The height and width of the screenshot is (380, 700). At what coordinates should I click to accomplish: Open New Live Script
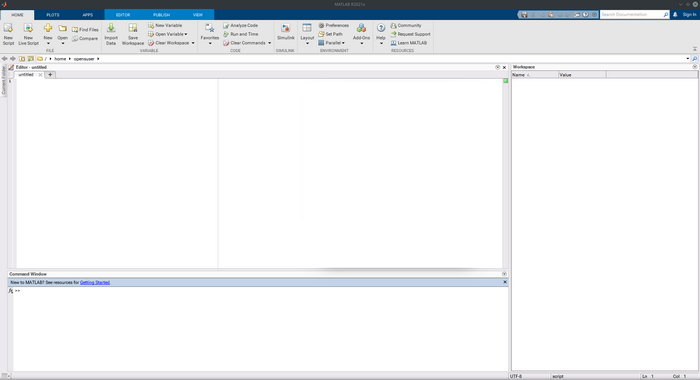28,34
